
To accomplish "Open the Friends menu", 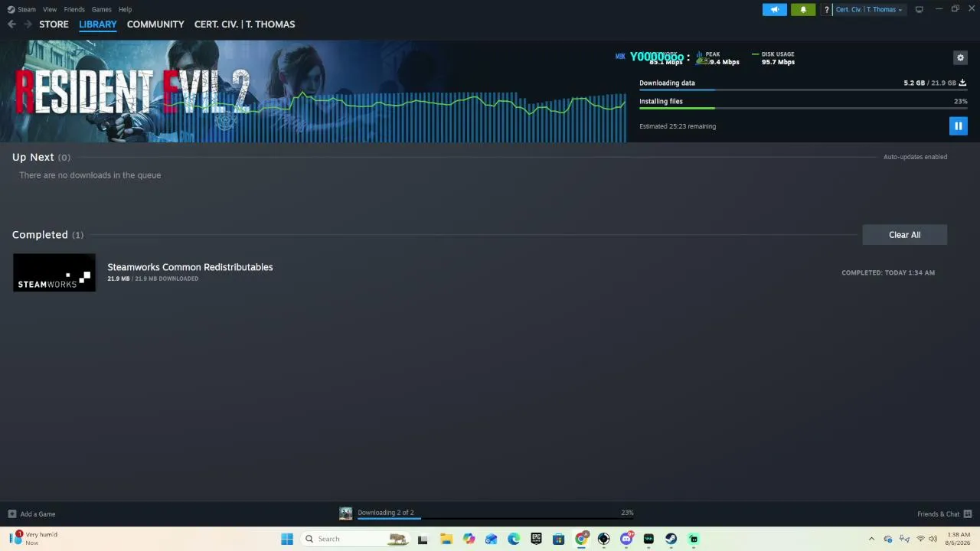I will (x=74, y=9).
